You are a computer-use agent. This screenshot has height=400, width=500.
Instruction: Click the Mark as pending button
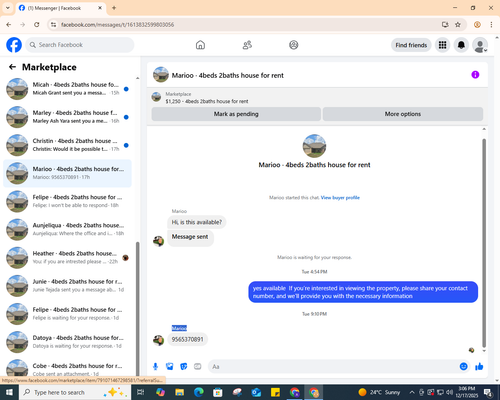click(236, 114)
